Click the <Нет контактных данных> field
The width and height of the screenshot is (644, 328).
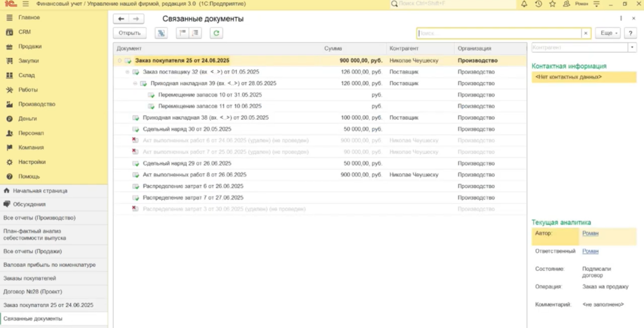click(x=584, y=77)
